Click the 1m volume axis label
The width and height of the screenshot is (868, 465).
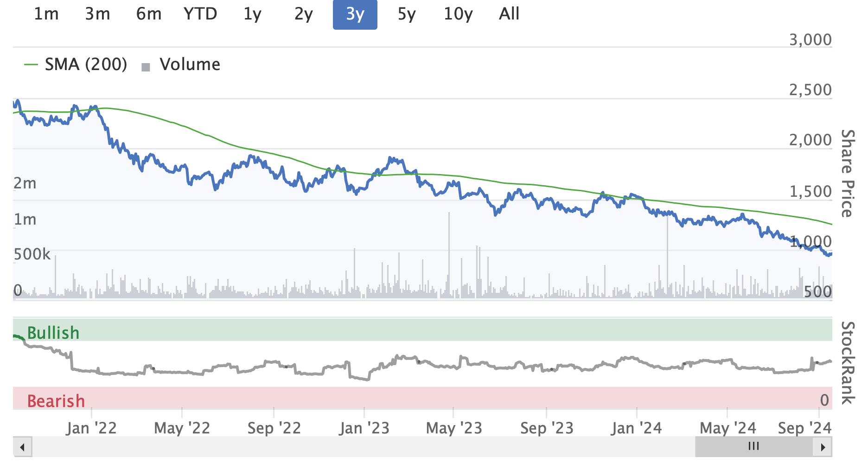point(25,219)
